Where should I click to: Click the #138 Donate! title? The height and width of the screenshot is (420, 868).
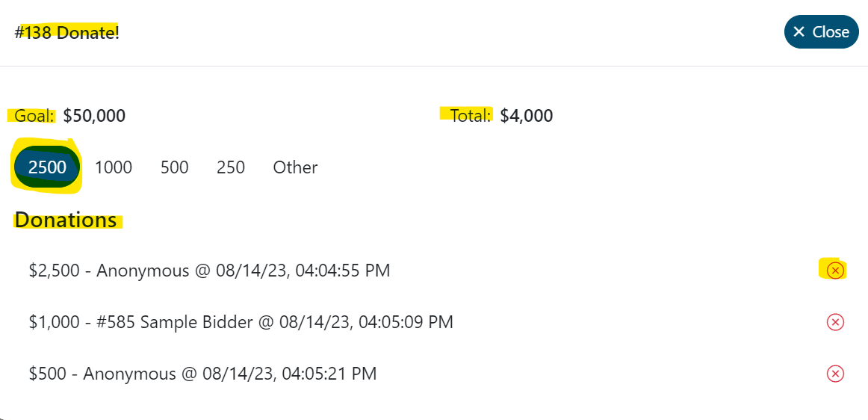(x=66, y=34)
